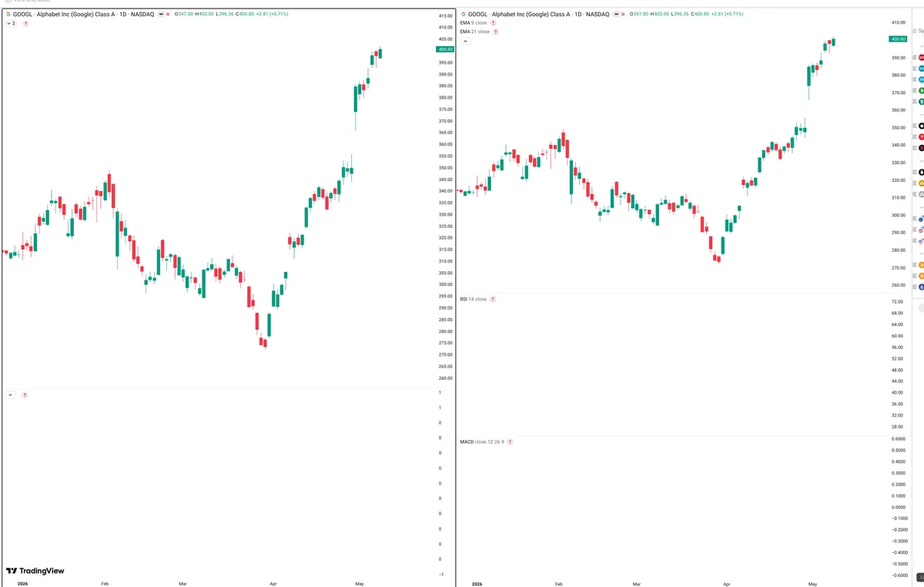The width and height of the screenshot is (924, 587).
Task: Click O397.00 open value in left chart
Action: coord(183,14)
